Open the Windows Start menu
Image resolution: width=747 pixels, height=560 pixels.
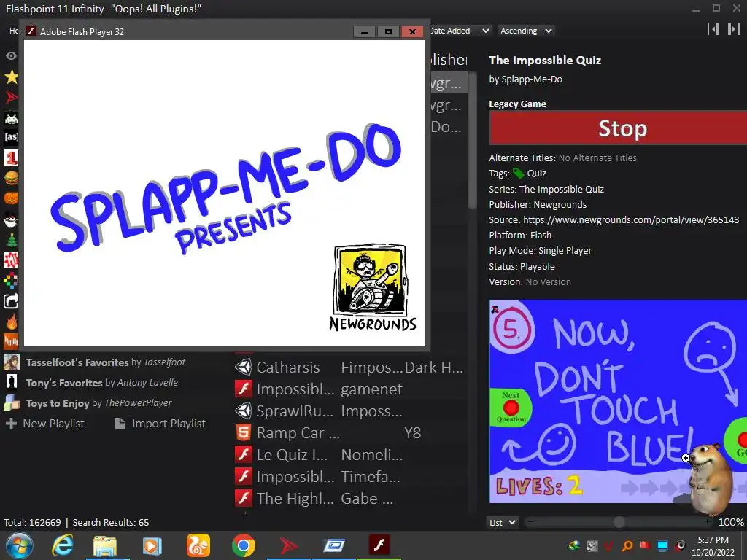click(20, 545)
